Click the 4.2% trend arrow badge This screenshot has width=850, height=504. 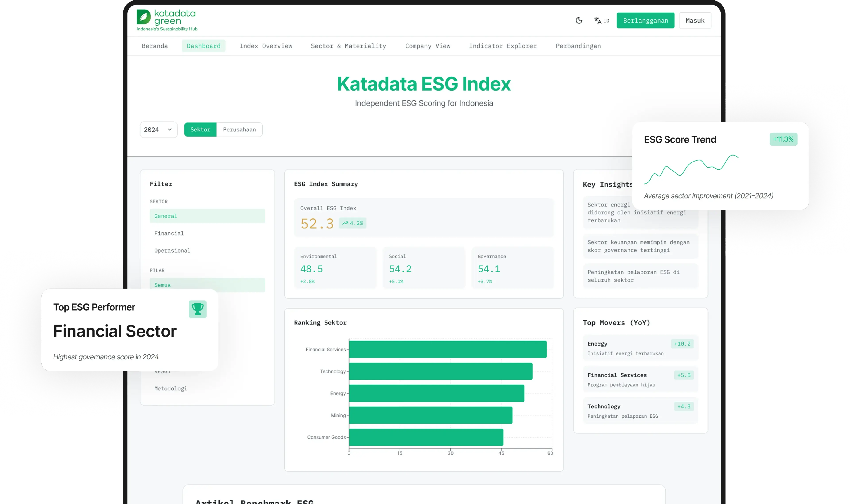(352, 223)
